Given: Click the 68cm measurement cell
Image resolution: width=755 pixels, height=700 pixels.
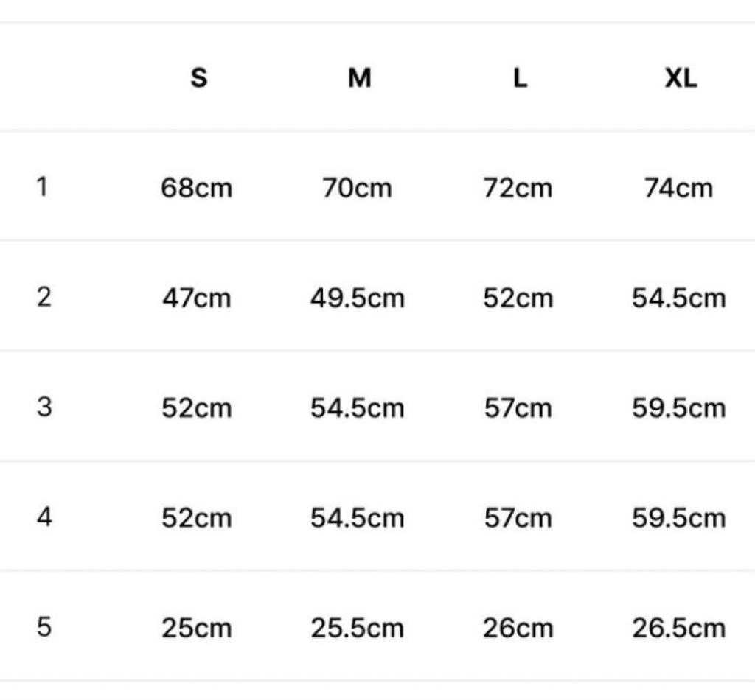Looking at the screenshot, I should 196,188.
